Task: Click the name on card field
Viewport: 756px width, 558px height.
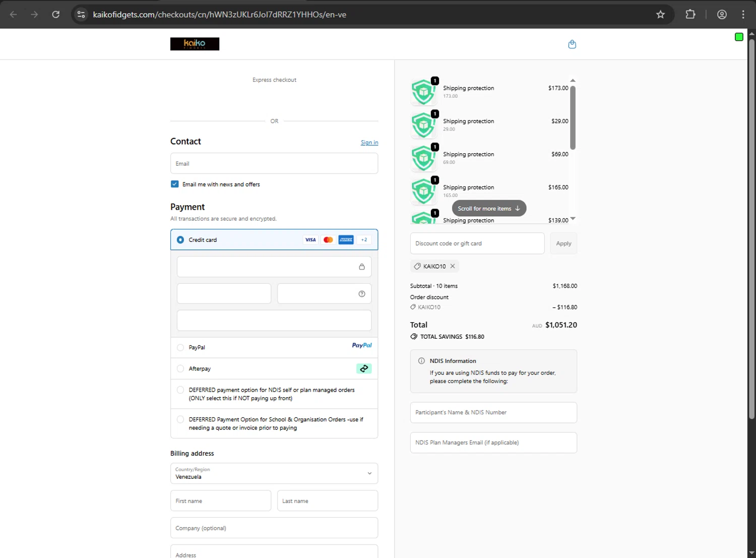Action: pyautogui.click(x=274, y=321)
